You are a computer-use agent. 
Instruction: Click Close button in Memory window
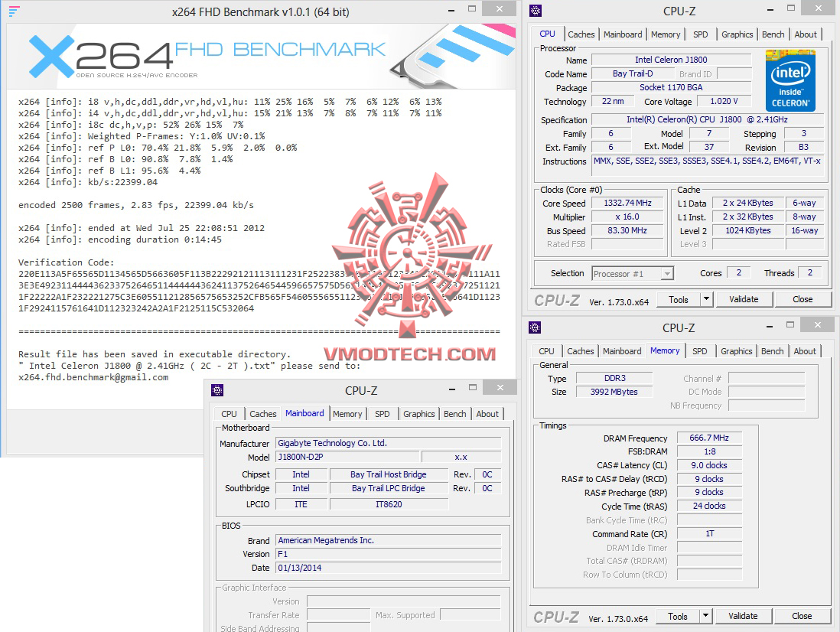pos(802,617)
